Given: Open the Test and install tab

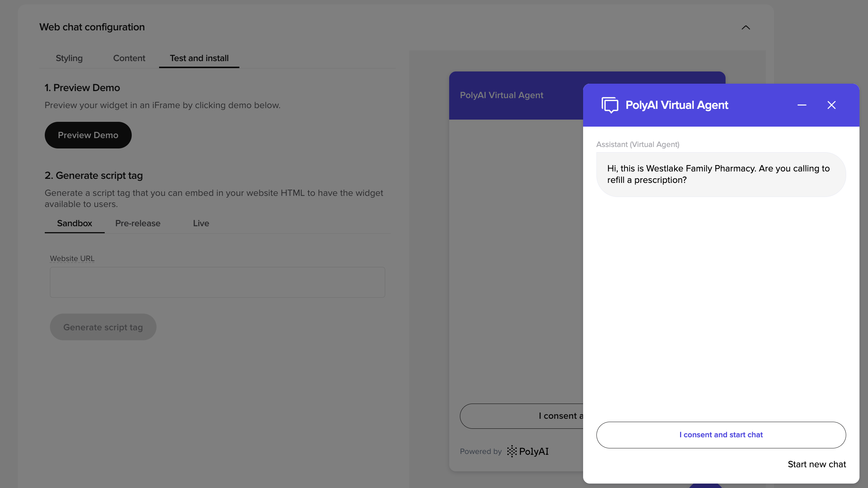Looking at the screenshot, I should [x=199, y=58].
